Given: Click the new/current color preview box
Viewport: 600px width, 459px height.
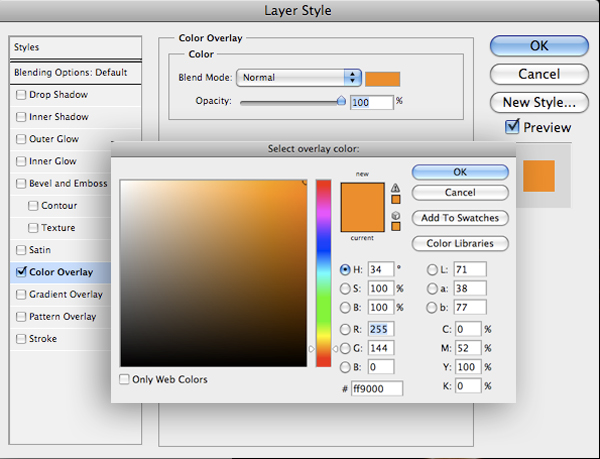Looking at the screenshot, I should [x=362, y=207].
